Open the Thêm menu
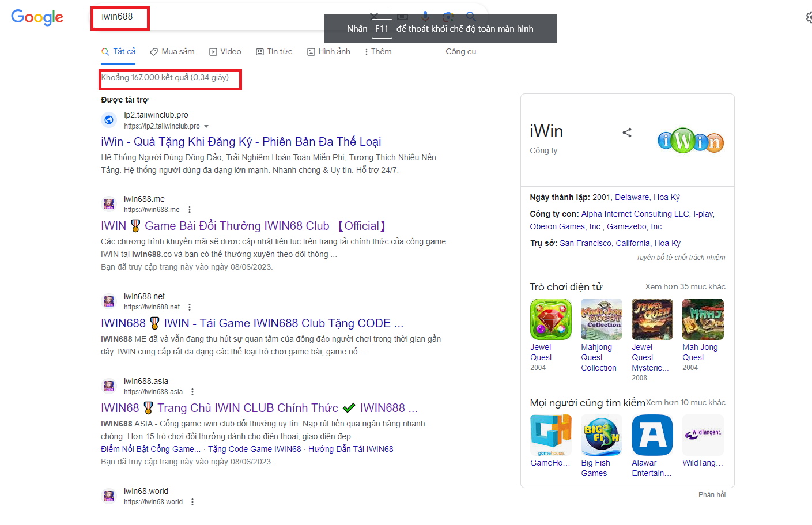The width and height of the screenshot is (812, 525). point(378,51)
